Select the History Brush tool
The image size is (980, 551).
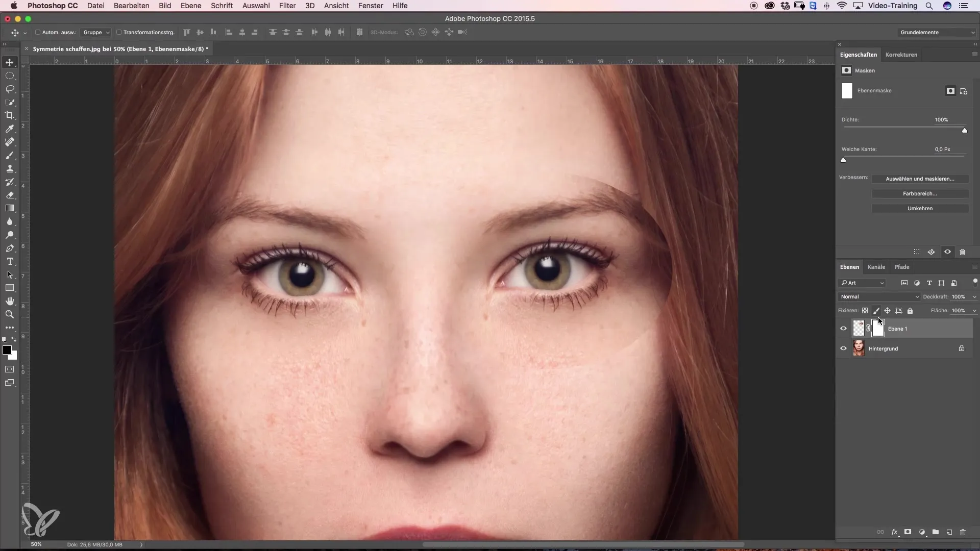coord(10,182)
